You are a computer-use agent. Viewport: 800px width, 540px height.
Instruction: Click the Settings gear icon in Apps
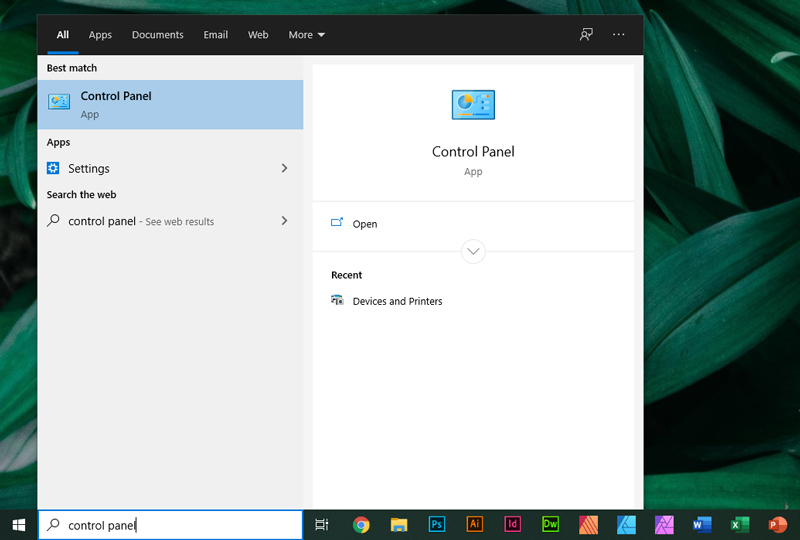53,168
